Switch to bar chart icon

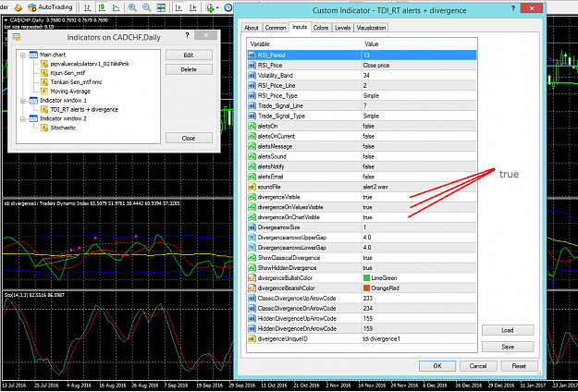87,7
